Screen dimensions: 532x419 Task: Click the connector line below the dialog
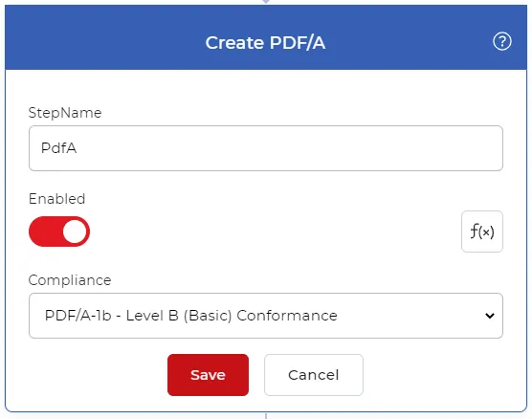[266, 416]
